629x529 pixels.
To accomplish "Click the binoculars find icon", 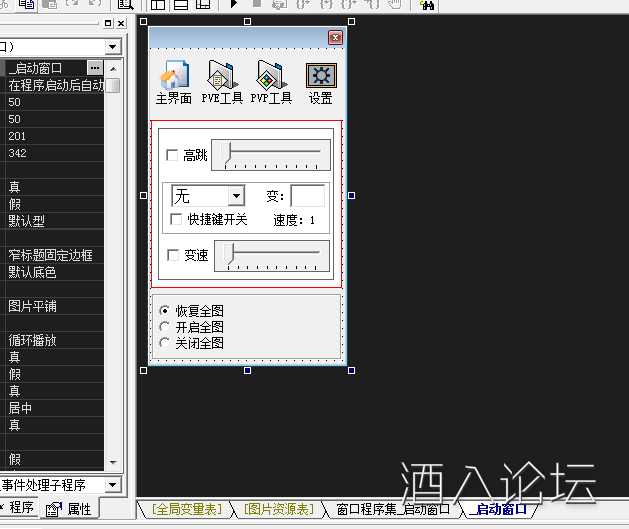I will [x=427, y=5].
